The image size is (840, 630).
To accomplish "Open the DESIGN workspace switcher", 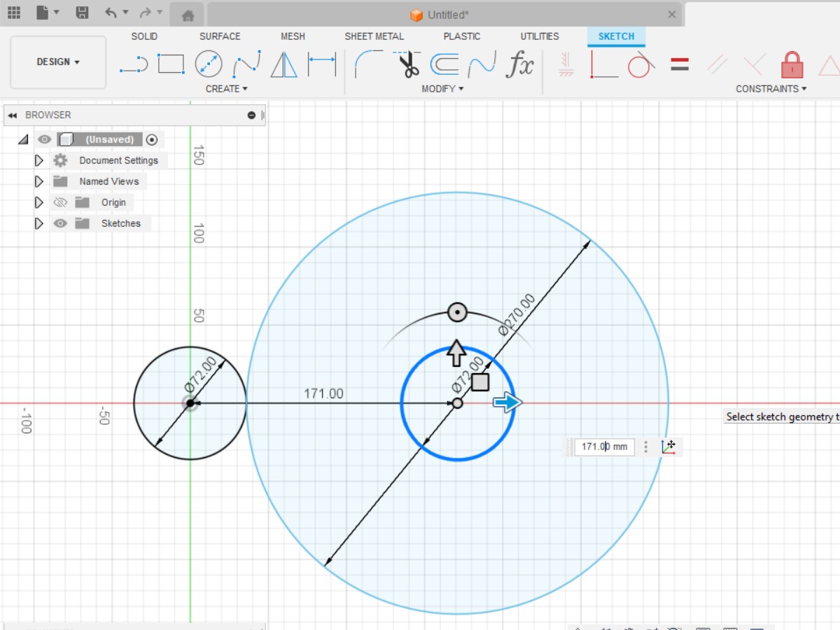I will point(58,62).
